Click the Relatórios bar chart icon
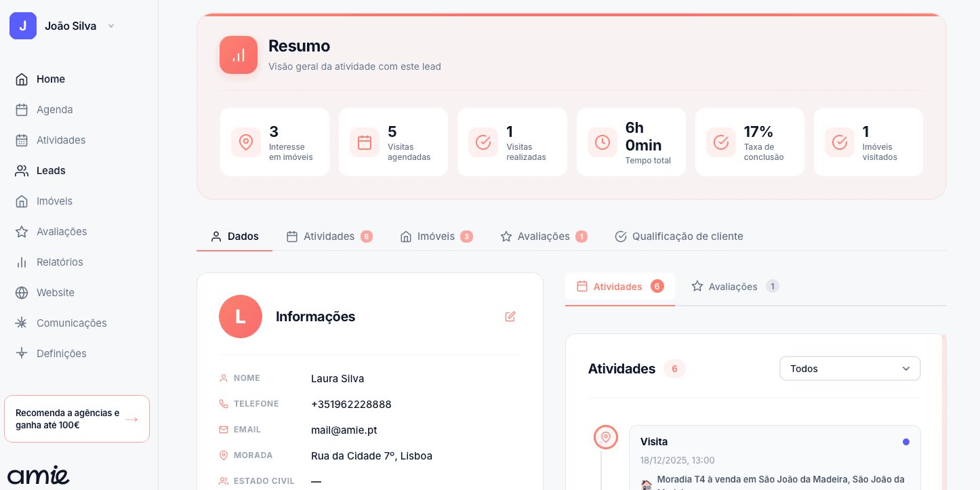The height and width of the screenshot is (490, 980). tap(22, 262)
